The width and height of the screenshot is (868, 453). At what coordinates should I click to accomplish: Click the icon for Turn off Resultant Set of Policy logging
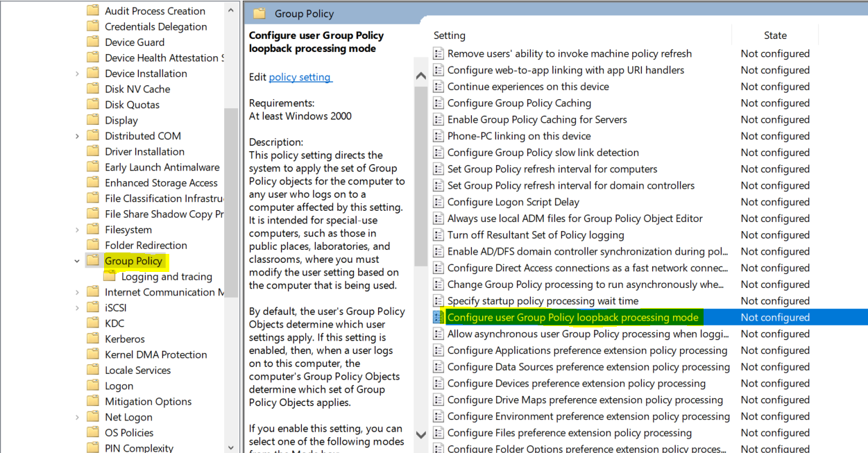pyautogui.click(x=438, y=235)
